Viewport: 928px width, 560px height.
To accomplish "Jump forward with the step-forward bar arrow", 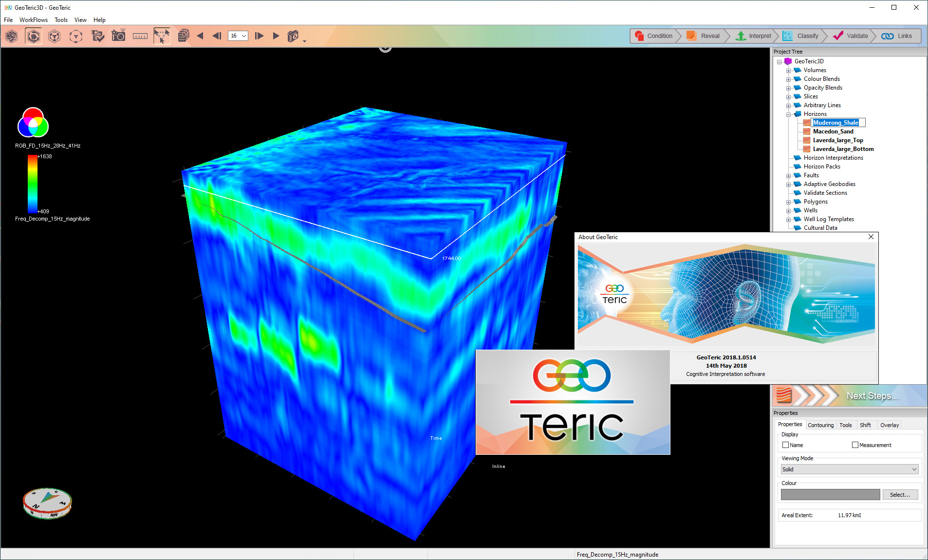I will pyautogui.click(x=259, y=36).
